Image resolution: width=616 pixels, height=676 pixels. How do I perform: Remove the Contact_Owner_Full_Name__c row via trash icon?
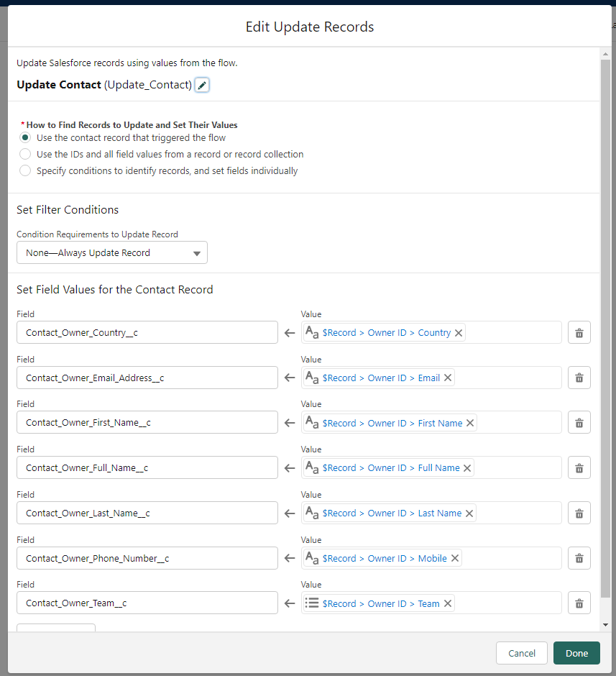point(579,468)
